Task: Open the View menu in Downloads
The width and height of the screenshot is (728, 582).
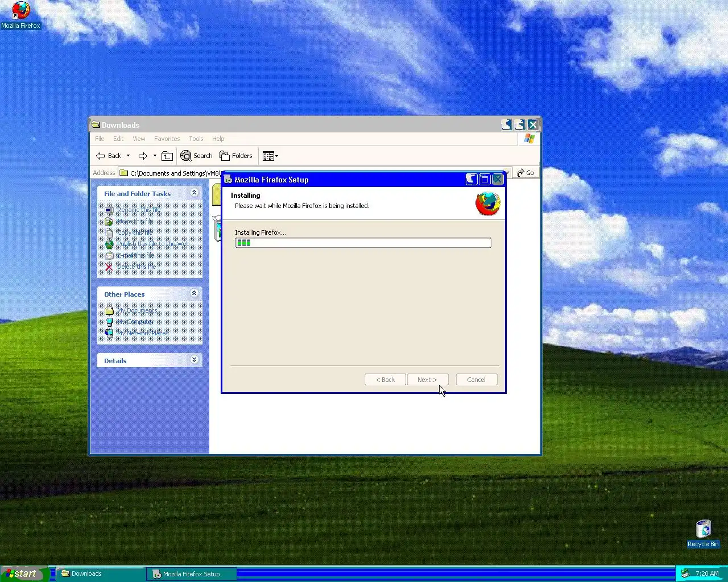Action: click(139, 139)
